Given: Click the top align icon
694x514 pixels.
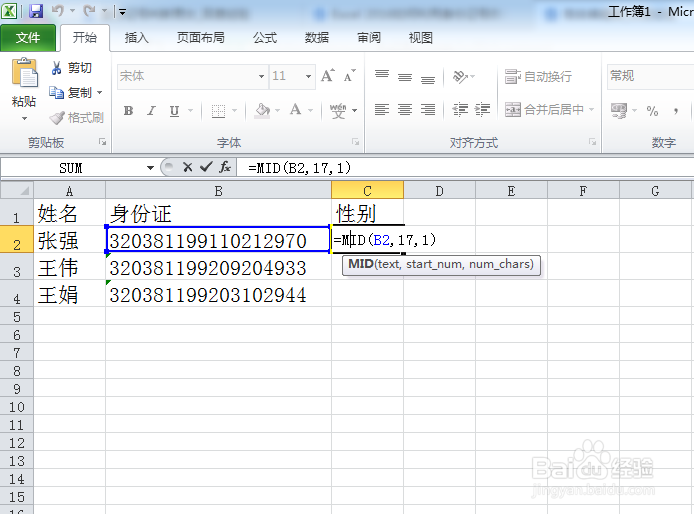Looking at the screenshot, I should click(x=382, y=74).
